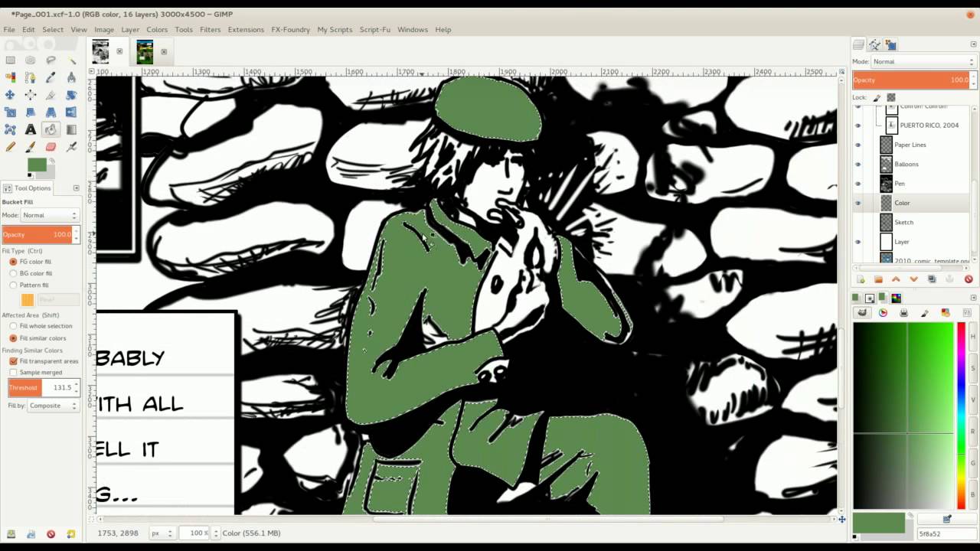
Task: Open color dock configuration menu arrow
Action: tap(974, 297)
